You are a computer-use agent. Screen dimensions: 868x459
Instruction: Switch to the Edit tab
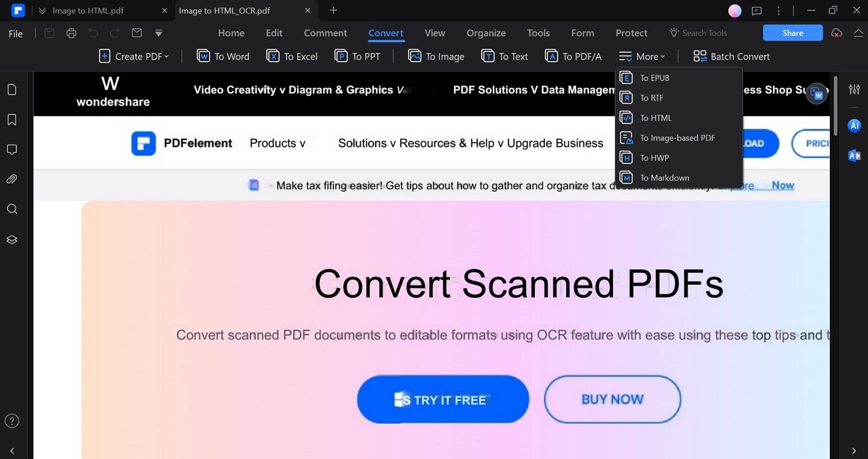pyautogui.click(x=274, y=33)
